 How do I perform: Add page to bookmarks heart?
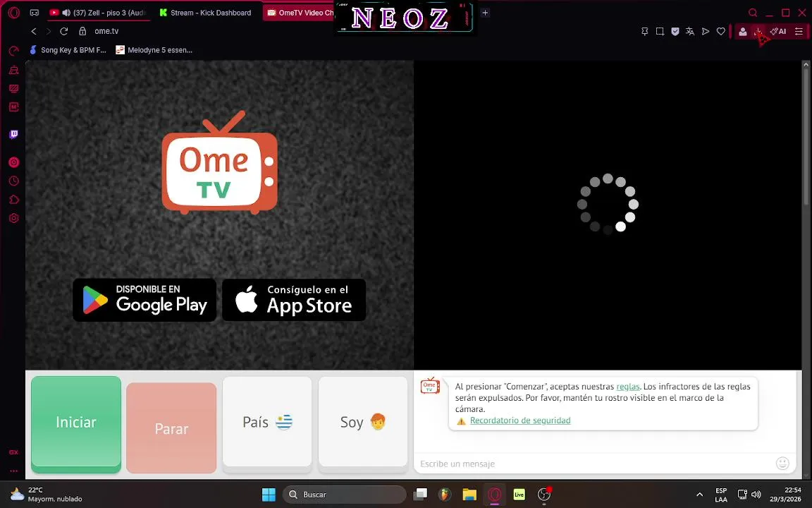[721, 32]
